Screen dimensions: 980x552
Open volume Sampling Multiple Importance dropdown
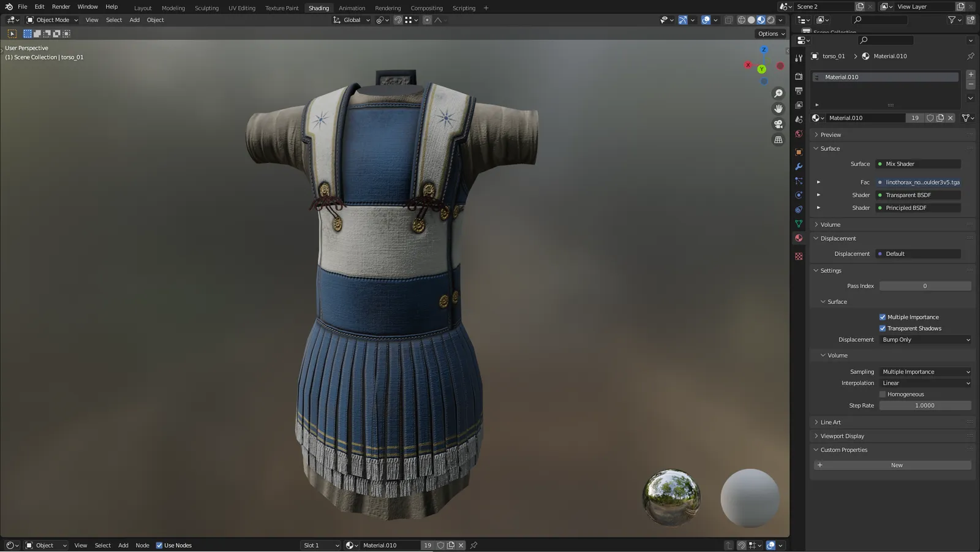[x=925, y=372]
